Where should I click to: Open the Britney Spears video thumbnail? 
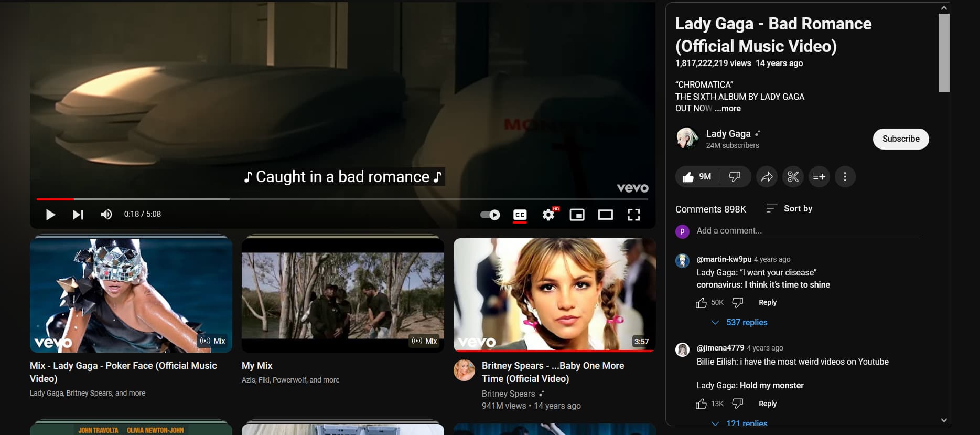click(555, 295)
